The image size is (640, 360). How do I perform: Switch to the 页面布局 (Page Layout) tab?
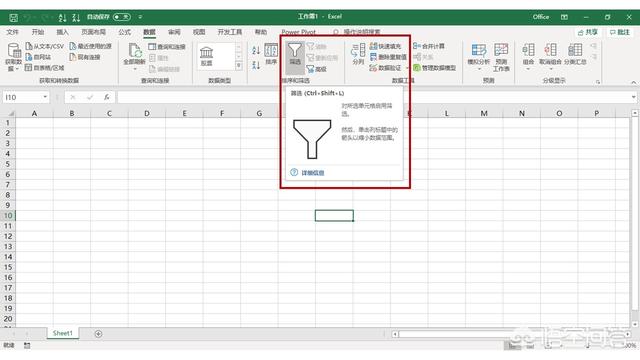point(93,32)
